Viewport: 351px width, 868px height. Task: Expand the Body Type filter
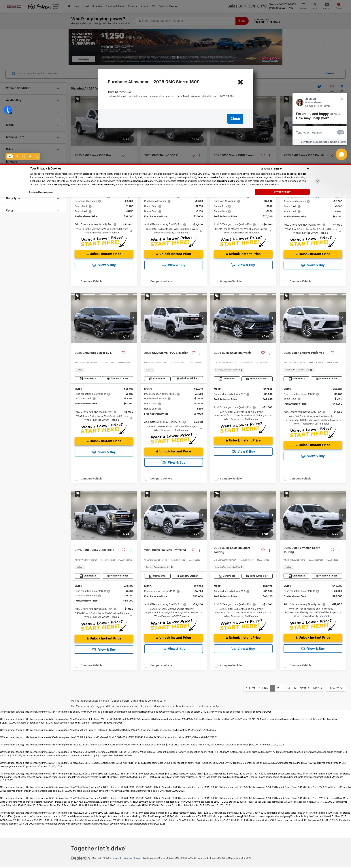coord(33,199)
